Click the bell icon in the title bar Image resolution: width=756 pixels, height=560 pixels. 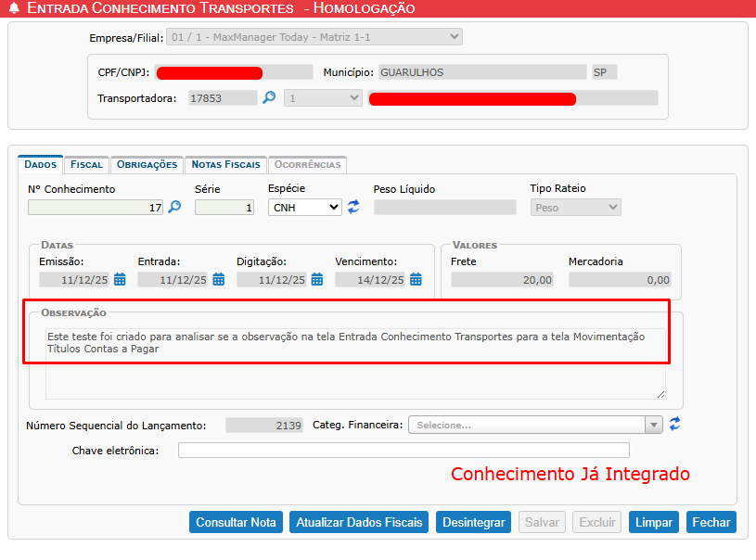tap(14, 8)
